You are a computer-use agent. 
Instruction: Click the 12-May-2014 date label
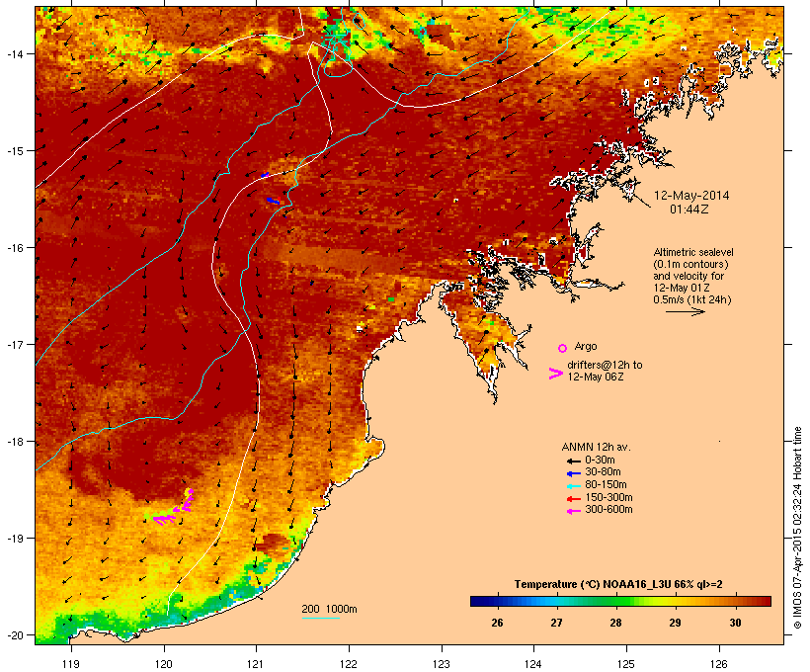tap(691, 196)
